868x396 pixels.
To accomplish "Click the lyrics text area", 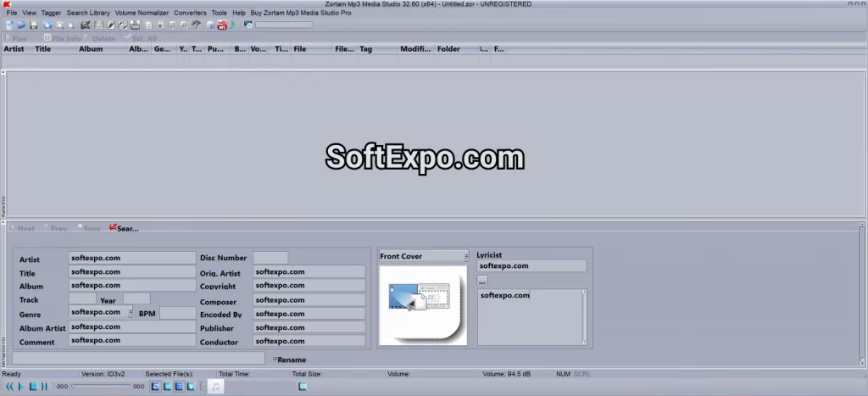I will click(529, 317).
